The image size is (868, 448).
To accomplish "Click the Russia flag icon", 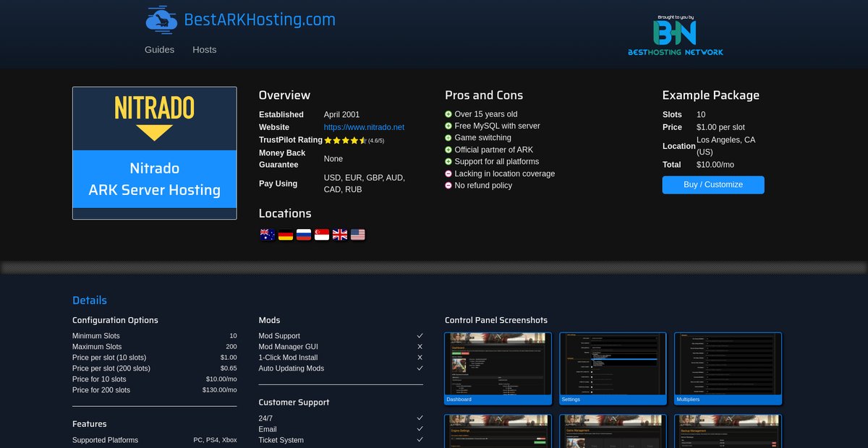I will coord(304,234).
